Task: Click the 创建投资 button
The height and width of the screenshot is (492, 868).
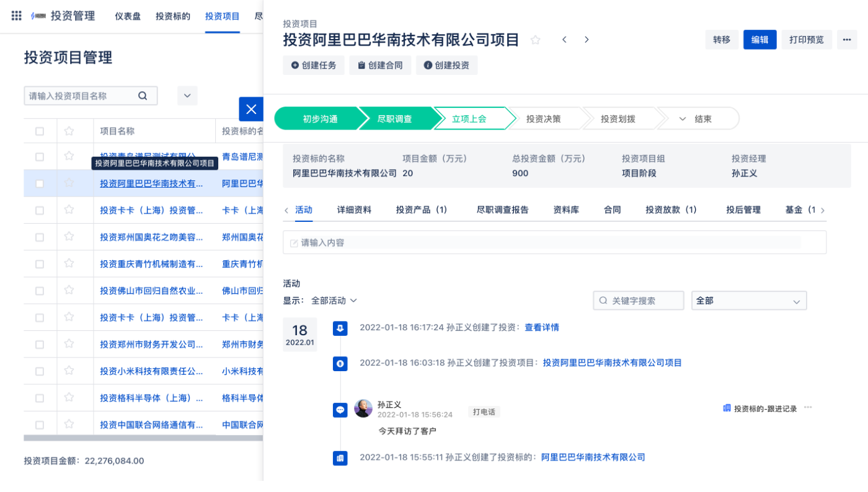Action: (447, 65)
